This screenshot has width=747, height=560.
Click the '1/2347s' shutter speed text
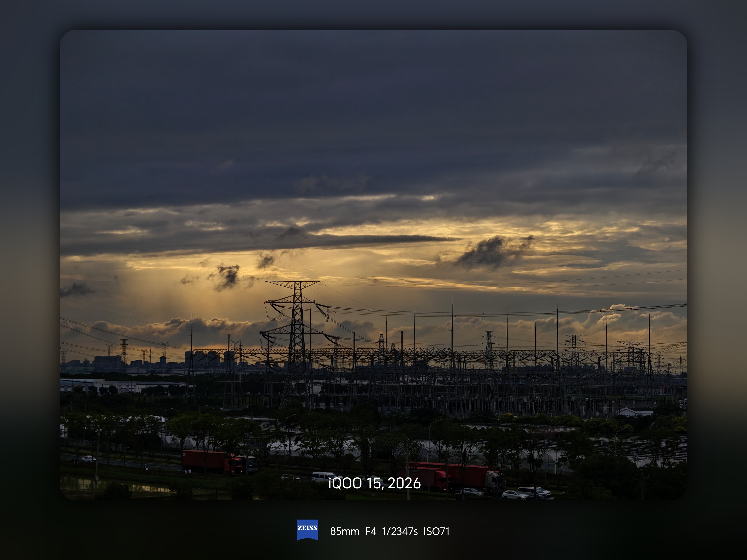(x=400, y=531)
